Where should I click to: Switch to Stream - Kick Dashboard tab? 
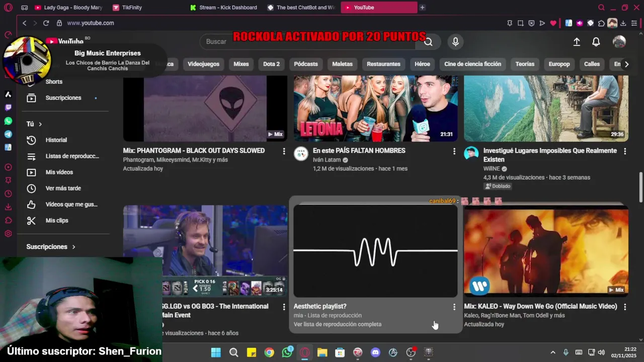point(224,8)
